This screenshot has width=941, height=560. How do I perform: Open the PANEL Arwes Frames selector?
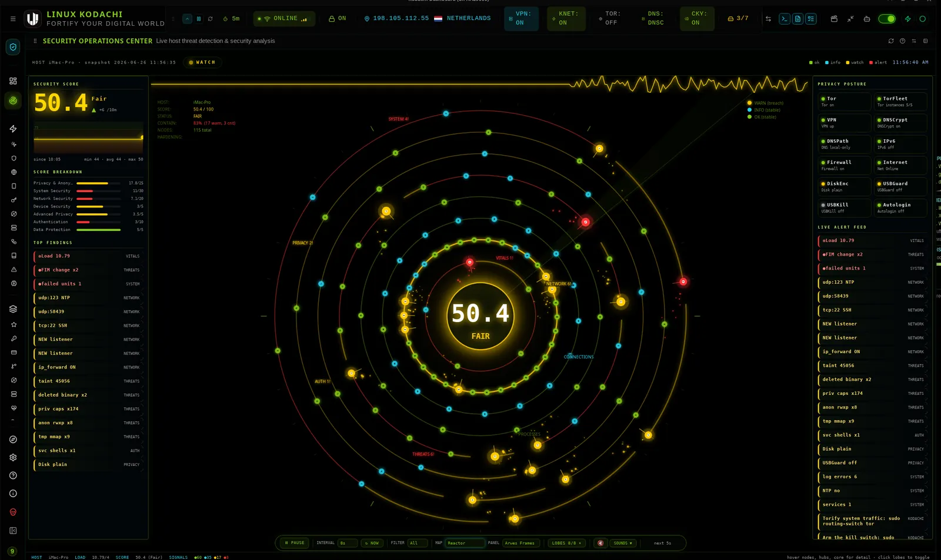[522, 543]
